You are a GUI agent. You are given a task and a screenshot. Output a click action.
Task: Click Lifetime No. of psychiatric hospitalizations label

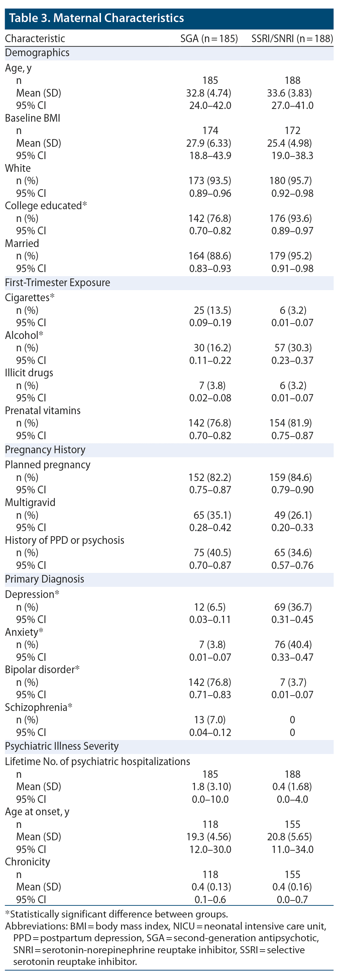pyautogui.click(x=97, y=761)
